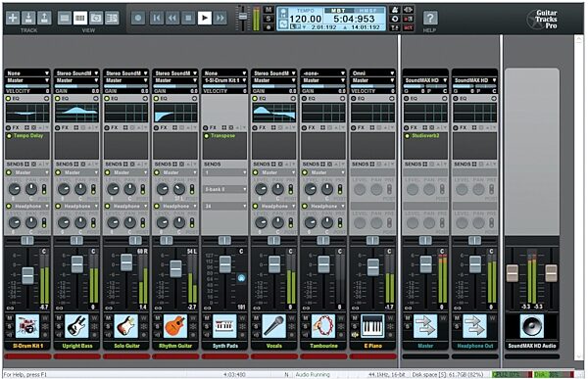Viewport: 588px width, 379px height.
Task: Click the Solo Guitar electric guitar icon
Action: [x=126, y=326]
